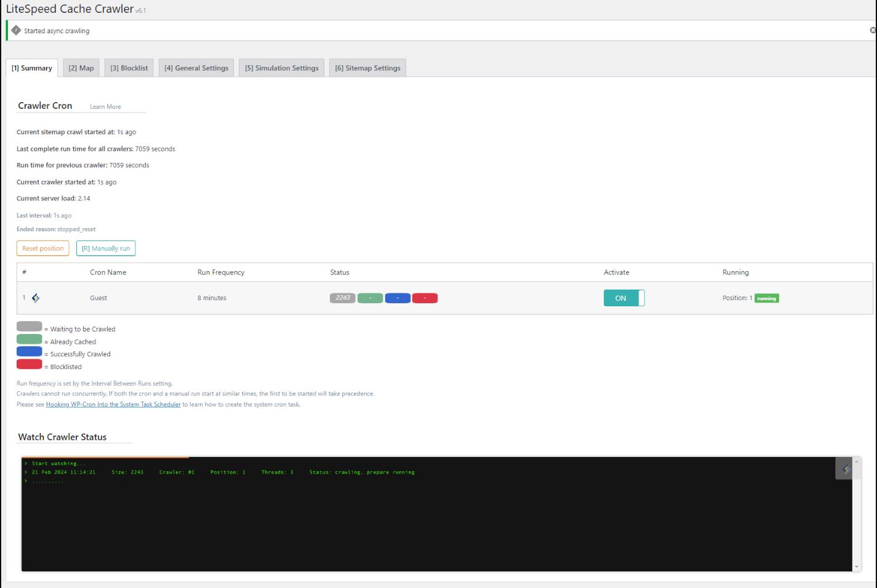The height and width of the screenshot is (588, 877).
Task: Click the green Already Cached legend swatch
Action: click(x=30, y=340)
